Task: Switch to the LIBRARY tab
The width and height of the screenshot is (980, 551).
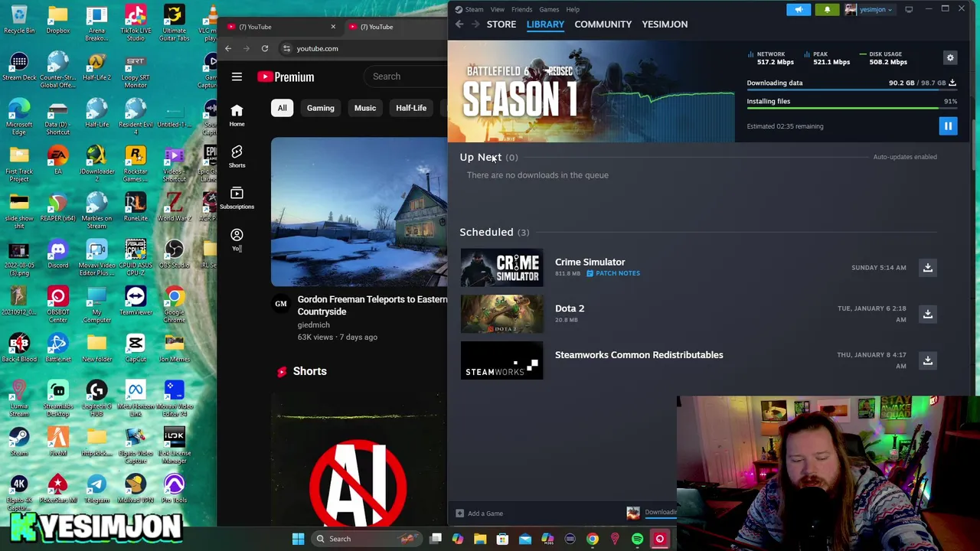Action: 545,24
